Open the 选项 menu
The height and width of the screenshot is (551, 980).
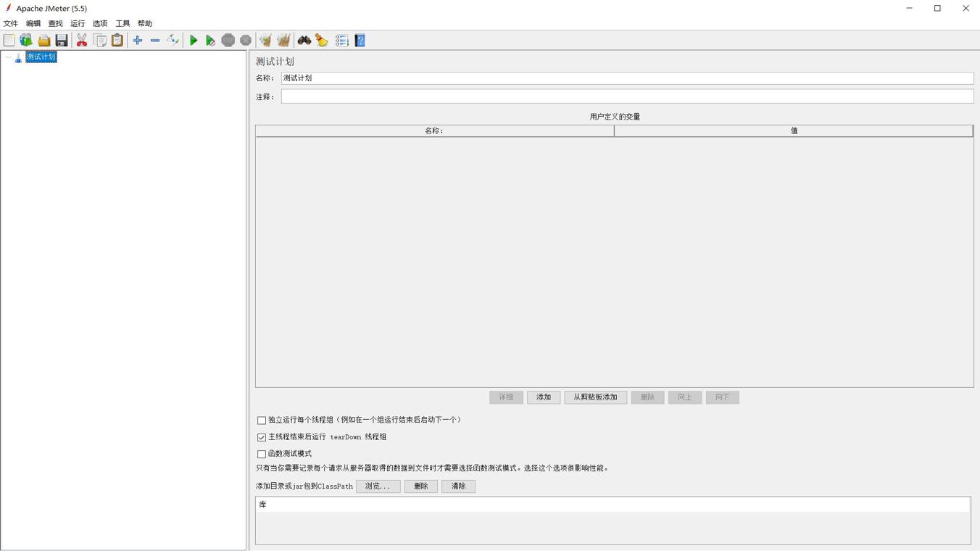point(100,23)
